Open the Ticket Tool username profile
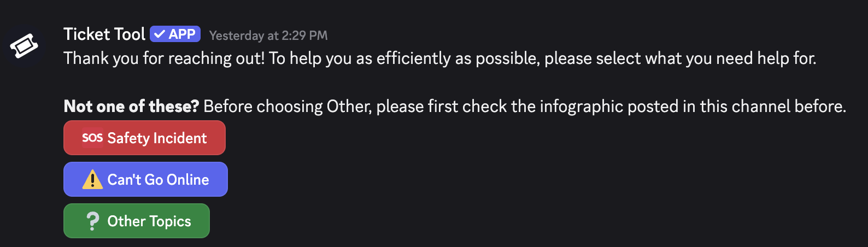Screen dimensions: 868x247 tap(104, 34)
